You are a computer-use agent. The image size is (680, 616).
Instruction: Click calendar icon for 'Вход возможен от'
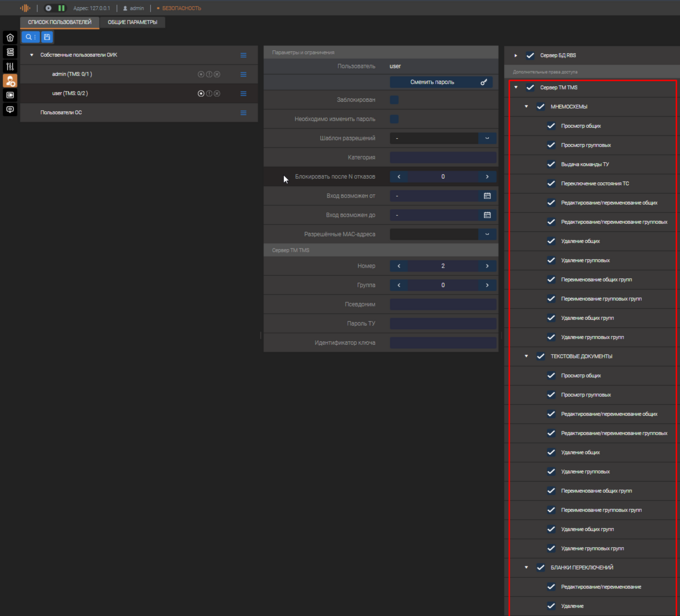[487, 196]
